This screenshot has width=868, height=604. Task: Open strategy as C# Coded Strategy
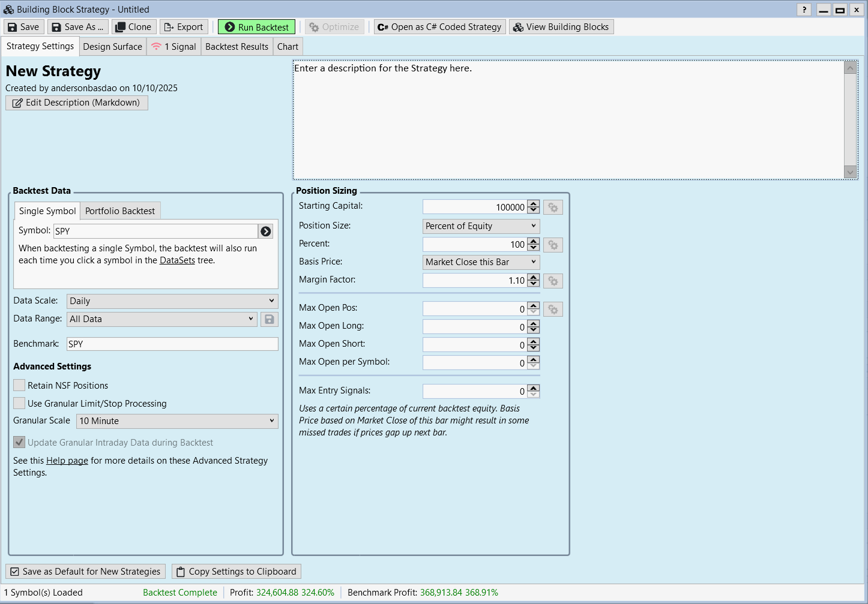[x=439, y=27]
